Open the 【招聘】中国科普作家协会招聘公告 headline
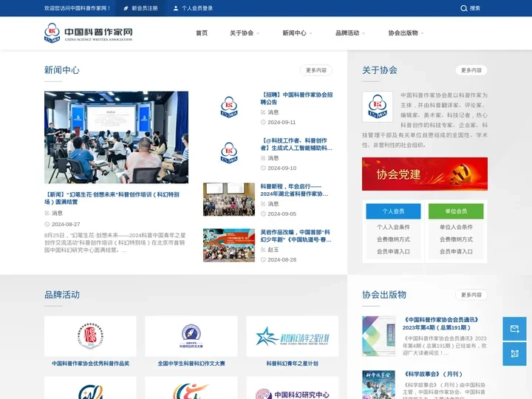532x399 pixels. tap(296, 98)
